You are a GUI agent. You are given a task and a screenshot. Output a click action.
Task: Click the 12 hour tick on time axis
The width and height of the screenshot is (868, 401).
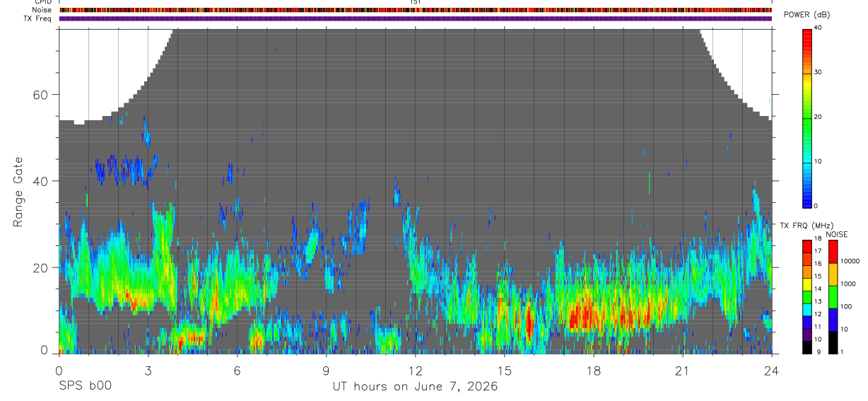click(x=415, y=371)
